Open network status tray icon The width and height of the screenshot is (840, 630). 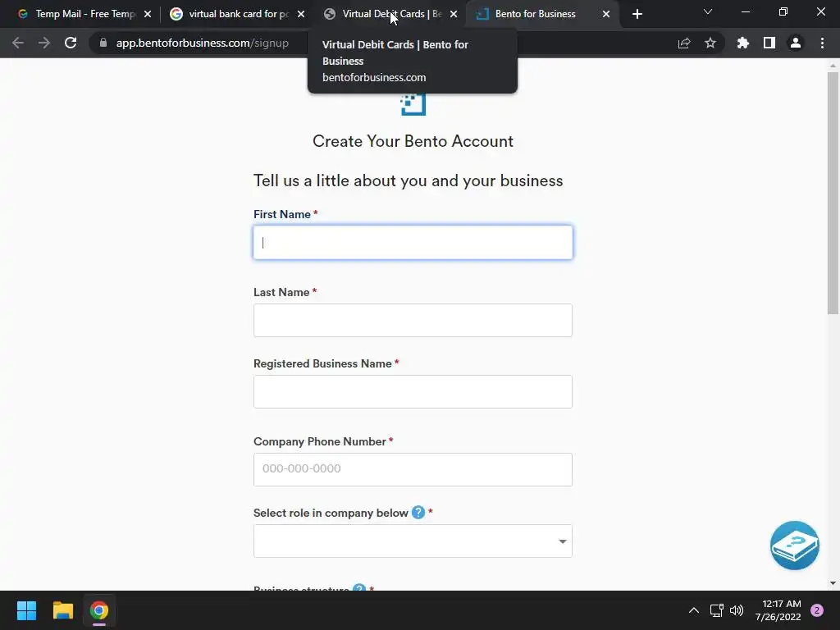[x=717, y=610]
